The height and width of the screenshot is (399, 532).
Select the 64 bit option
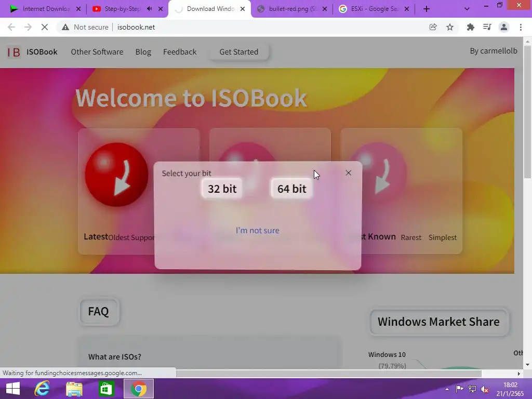click(x=291, y=189)
